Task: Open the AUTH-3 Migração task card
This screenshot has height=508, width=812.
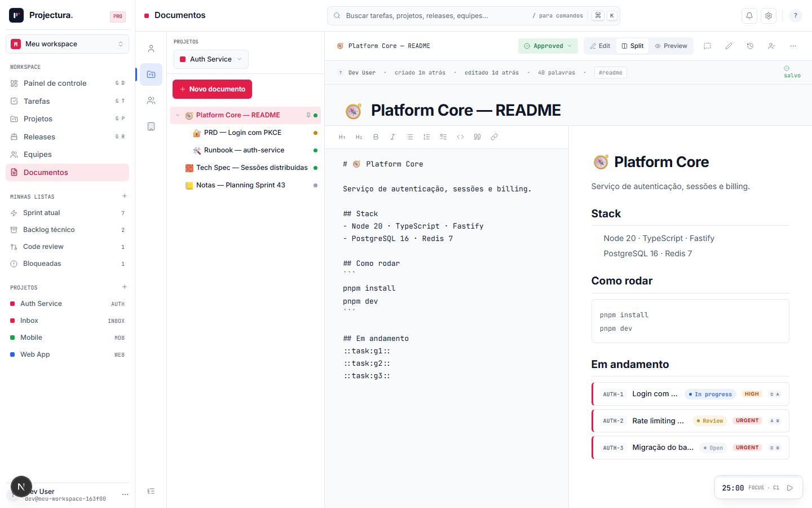Action: coord(690,448)
